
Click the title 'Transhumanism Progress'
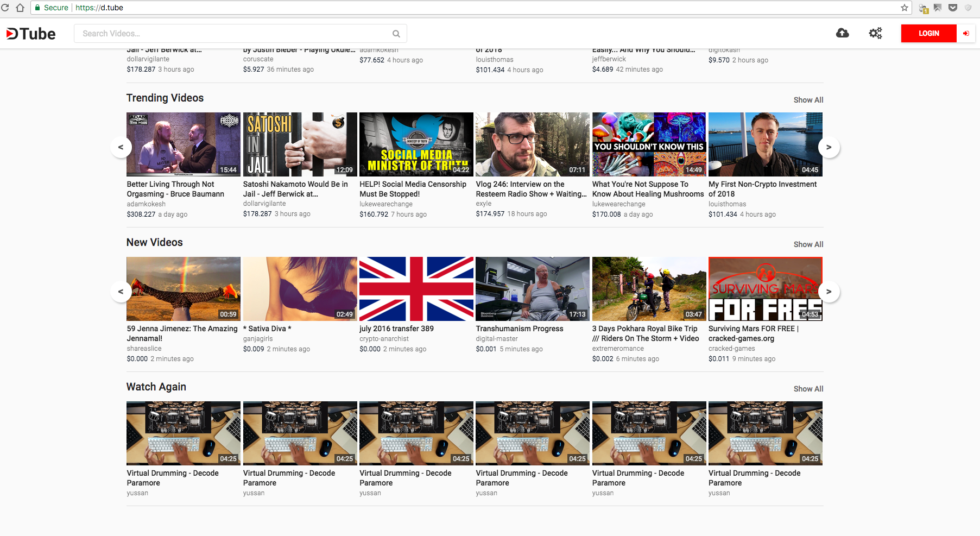(520, 329)
